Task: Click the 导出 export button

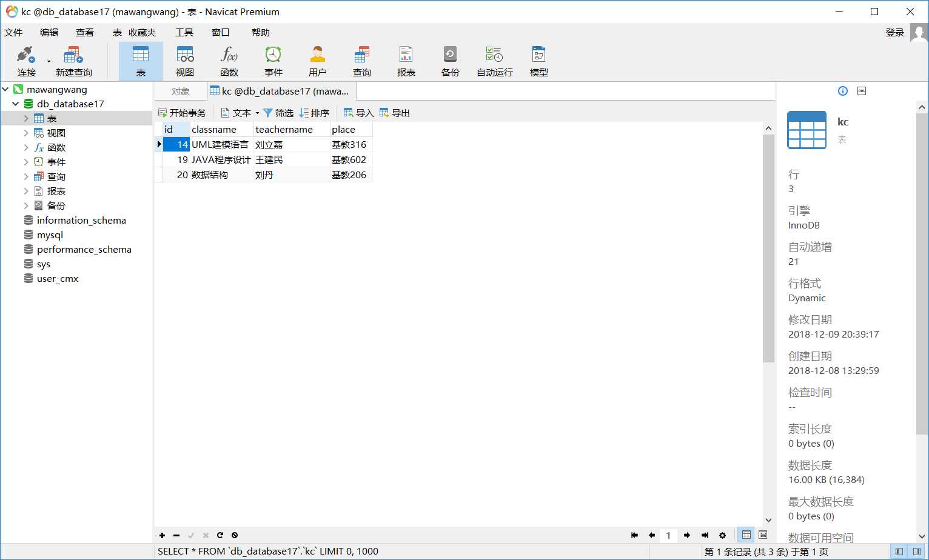Action: click(x=395, y=113)
